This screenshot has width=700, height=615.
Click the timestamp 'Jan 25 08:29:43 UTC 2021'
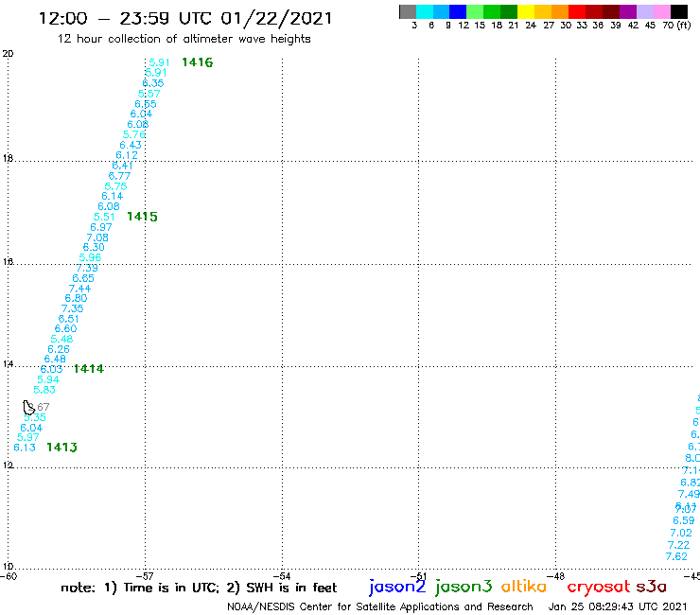point(618,606)
